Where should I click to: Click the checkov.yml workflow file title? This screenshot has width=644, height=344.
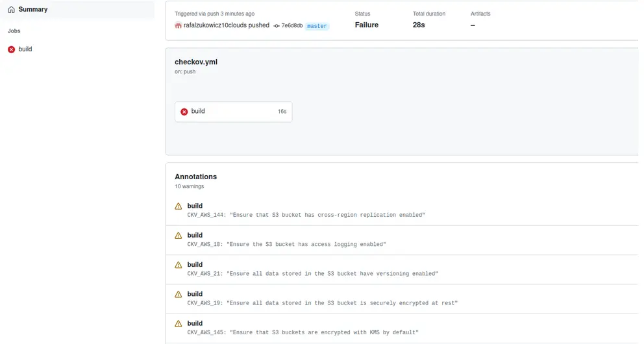point(196,62)
